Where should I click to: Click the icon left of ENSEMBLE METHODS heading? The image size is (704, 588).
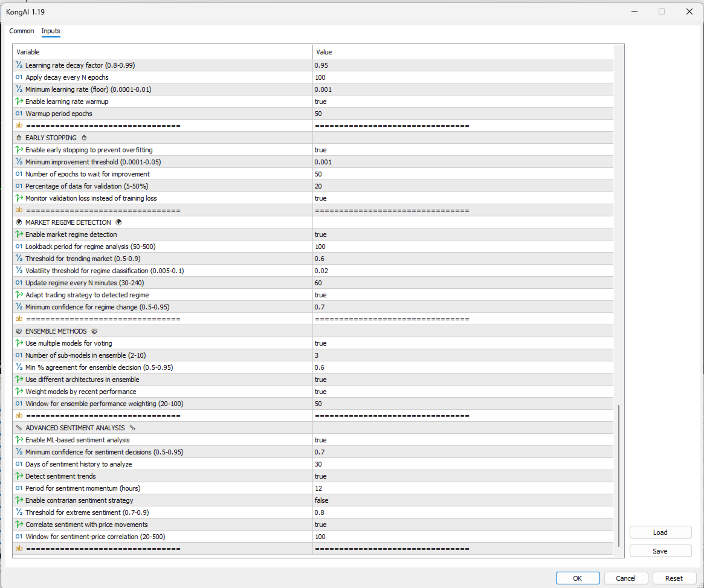click(19, 331)
